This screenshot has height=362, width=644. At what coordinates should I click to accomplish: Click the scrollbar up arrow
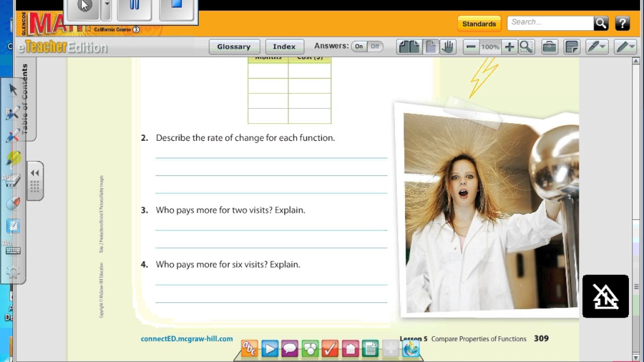tap(636, 61)
